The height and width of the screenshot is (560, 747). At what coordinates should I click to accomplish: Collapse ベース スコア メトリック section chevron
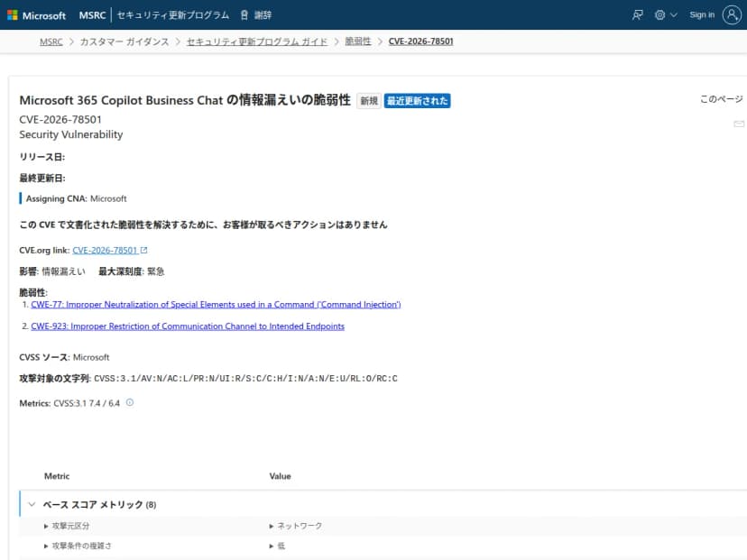click(32, 504)
